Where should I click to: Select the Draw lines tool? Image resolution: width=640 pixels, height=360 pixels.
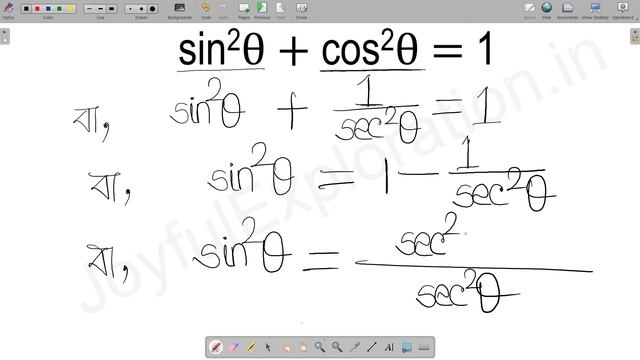coord(371,347)
